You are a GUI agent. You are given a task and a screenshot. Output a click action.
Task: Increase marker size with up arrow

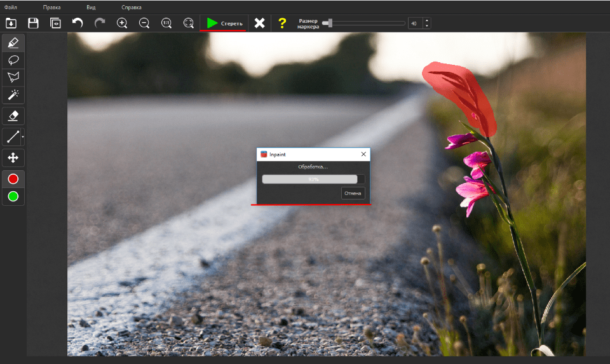coord(427,20)
